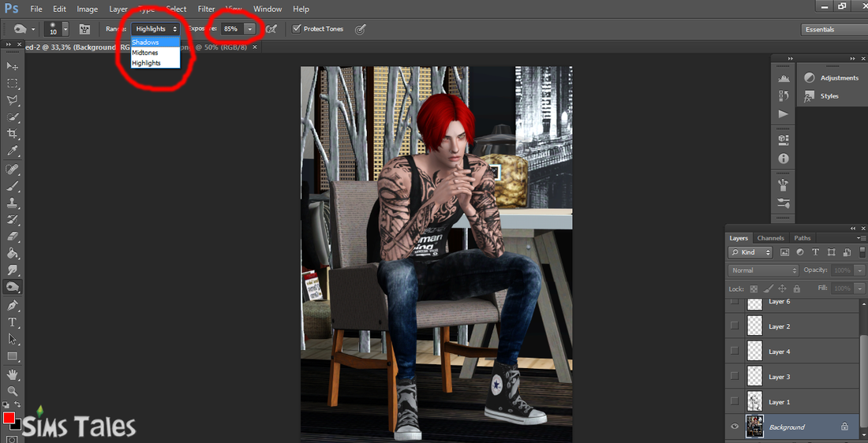Screen dimensions: 868x443
Task: Toggle lock position icon in Layers panel
Action: [782, 289]
